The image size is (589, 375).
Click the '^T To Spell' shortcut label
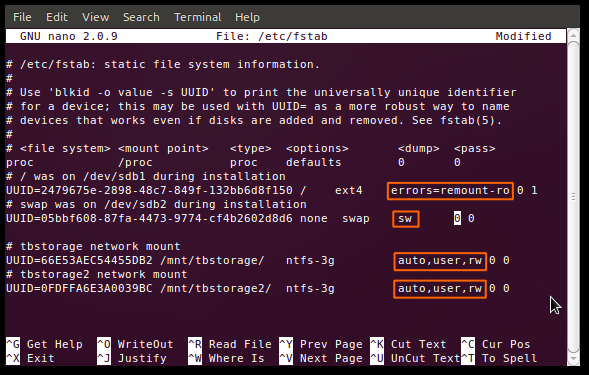pos(499,358)
